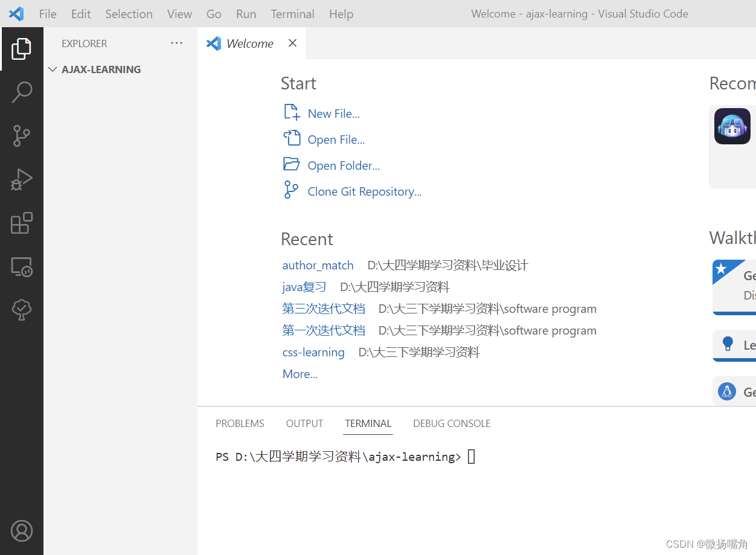The image size is (756, 555).
Task: Click the Recent heading
Action: [307, 239]
